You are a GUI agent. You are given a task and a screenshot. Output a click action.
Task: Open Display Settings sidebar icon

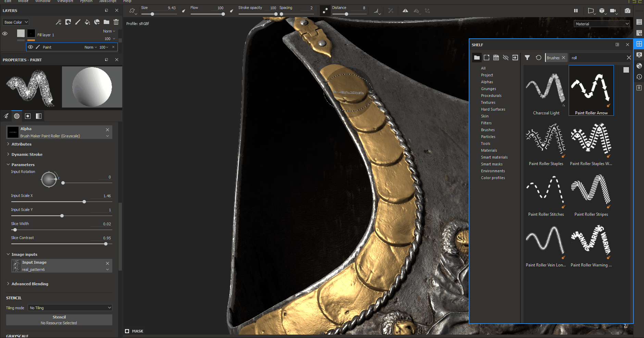[x=639, y=55]
